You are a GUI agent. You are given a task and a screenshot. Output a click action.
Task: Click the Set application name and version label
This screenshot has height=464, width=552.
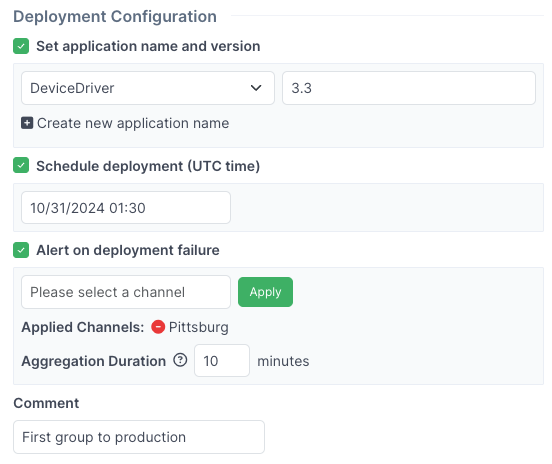click(148, 46)
